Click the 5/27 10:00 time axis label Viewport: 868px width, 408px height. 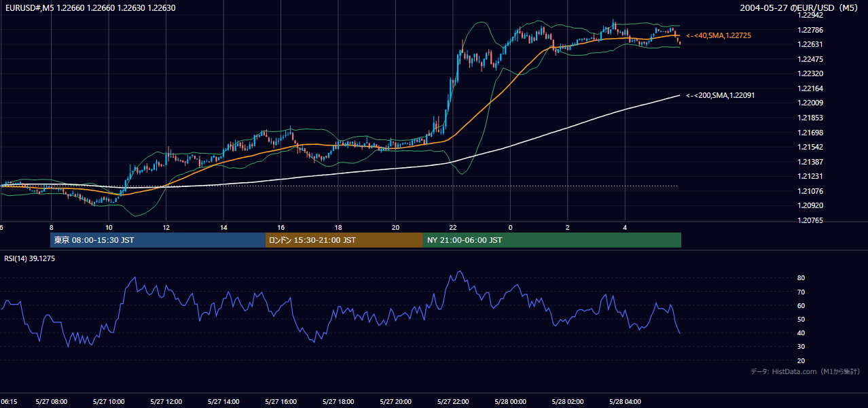pos(109,402)
